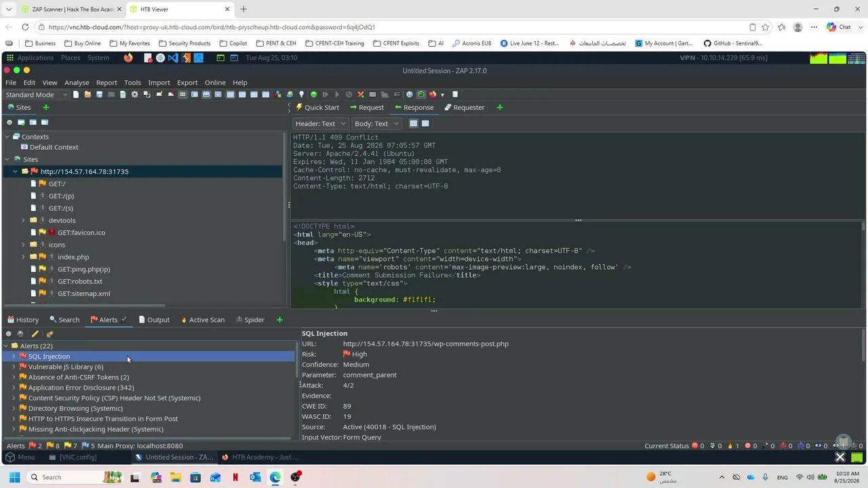Select GET:ping.php(ip) in the Sites tree
This screenshot has height=488, width=868.
(83, 269)
